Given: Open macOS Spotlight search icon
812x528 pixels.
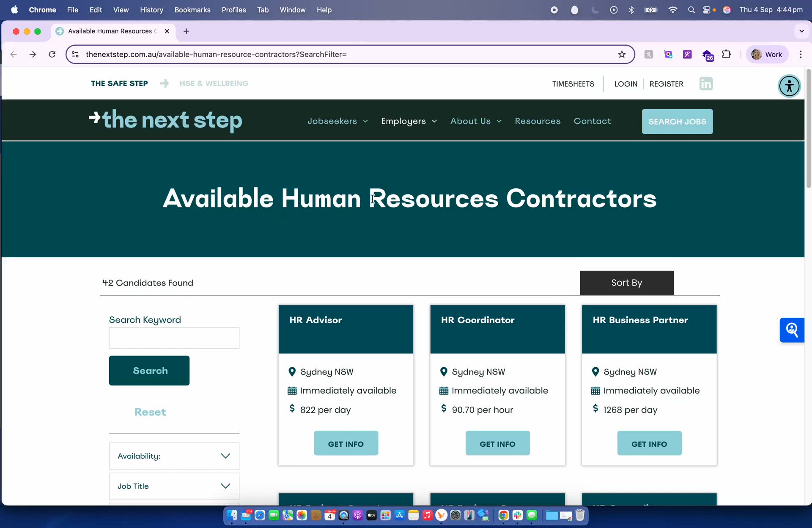Looking at the screenshot, I should coord(691,10).
